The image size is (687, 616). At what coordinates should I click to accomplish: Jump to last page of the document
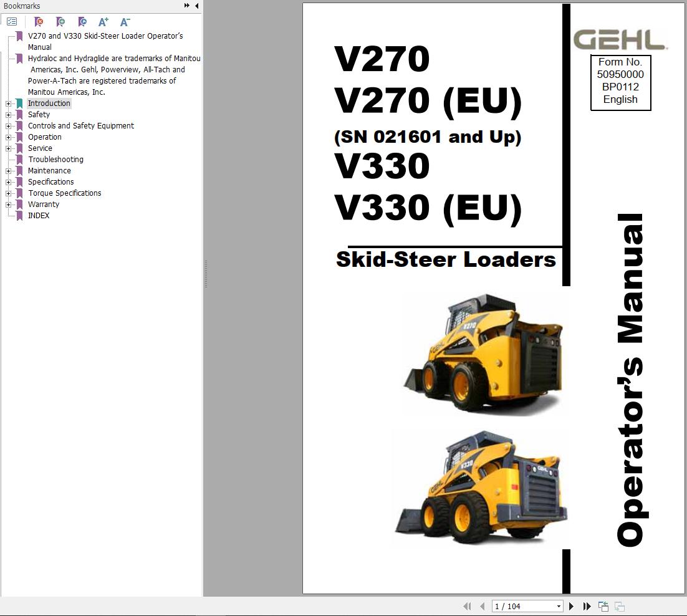point(587,605)
